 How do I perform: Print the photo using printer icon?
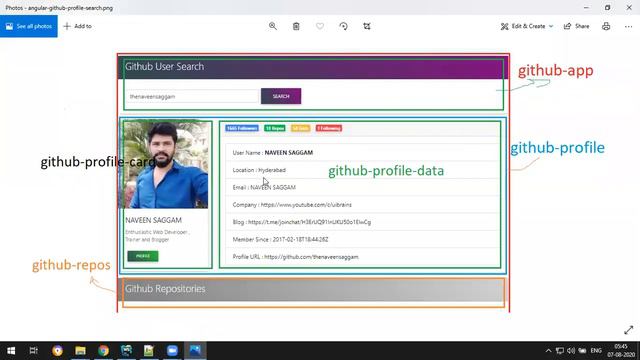[x=606, y=26]
